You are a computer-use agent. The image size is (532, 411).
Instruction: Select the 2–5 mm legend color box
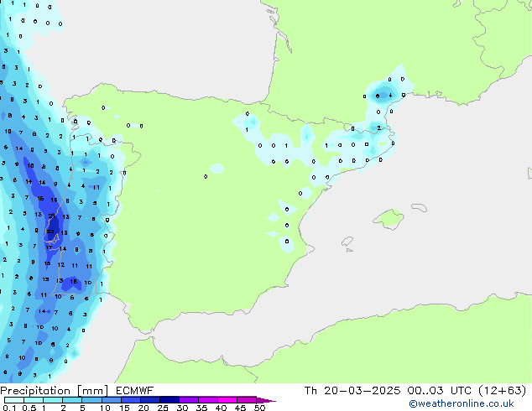pos(72,400)
